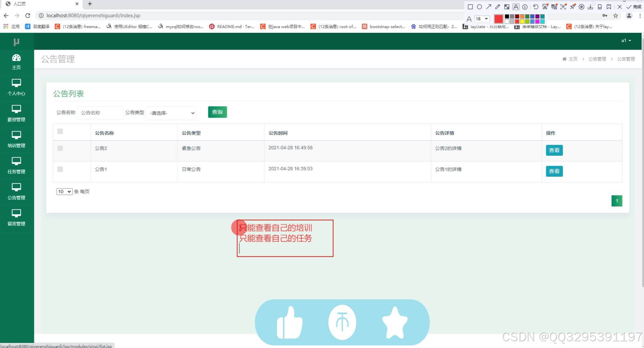This screenshot has width=644, height=348.
Task: Select the mosaic blur tool
Action: (x=507, y=7)
